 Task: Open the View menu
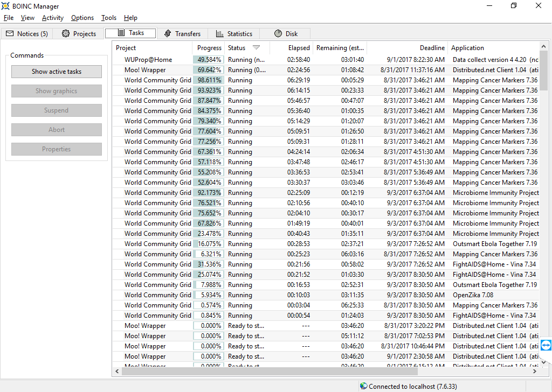(27, 18)
